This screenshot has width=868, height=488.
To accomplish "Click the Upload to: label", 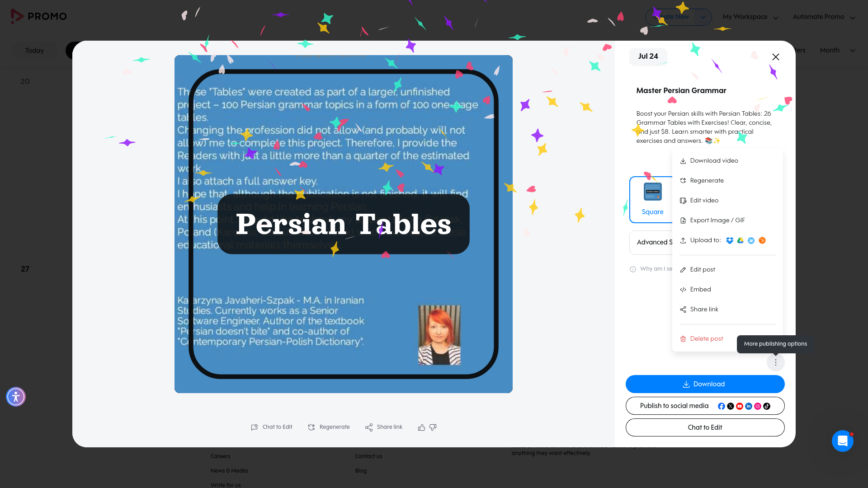I will (705, 240).
